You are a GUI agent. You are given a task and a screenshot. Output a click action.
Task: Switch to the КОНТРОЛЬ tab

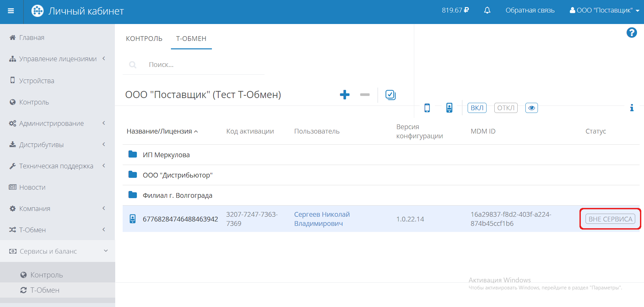click(x=144, y=39)
